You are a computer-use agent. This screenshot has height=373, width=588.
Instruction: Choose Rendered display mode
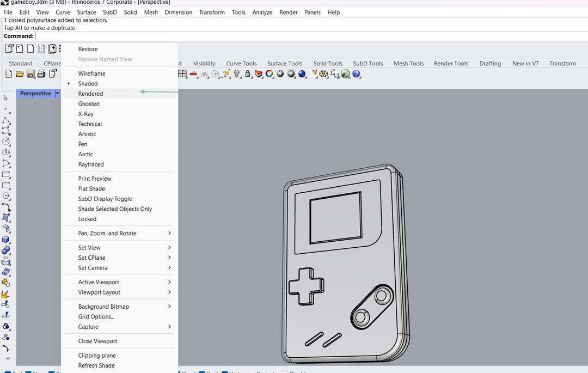point(90,94)
